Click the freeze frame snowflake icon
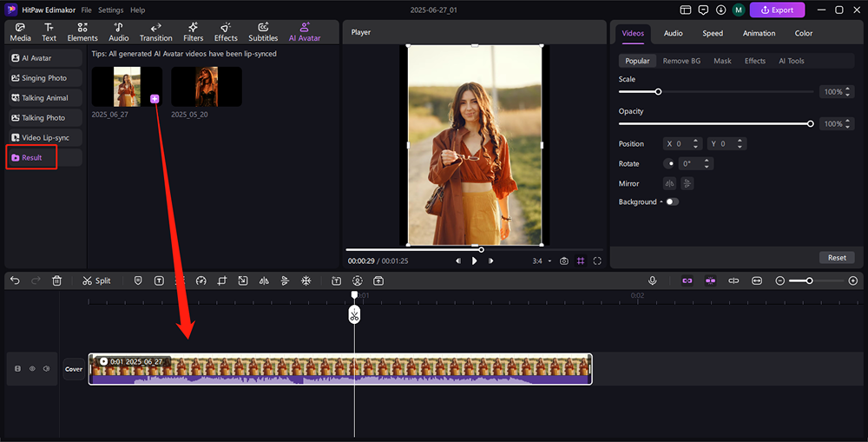The width and height of the screenshot is (868, 442). click(x=306, y=280)
